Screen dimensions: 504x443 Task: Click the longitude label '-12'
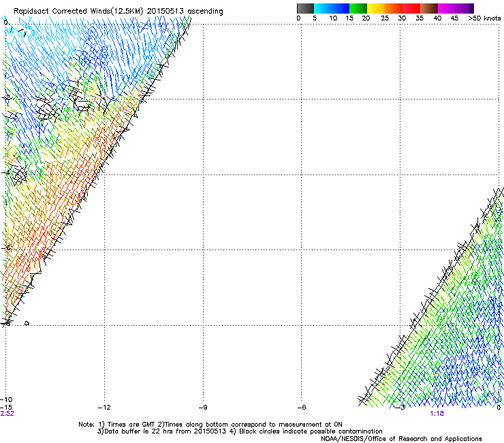(104, 408)
